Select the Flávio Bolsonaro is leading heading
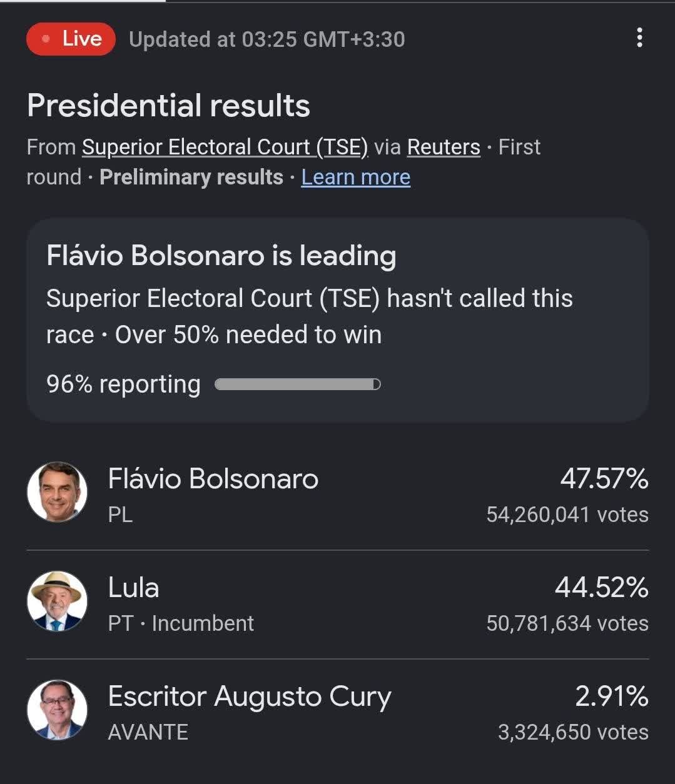This screenshot has height=784, width=675. 221,256
